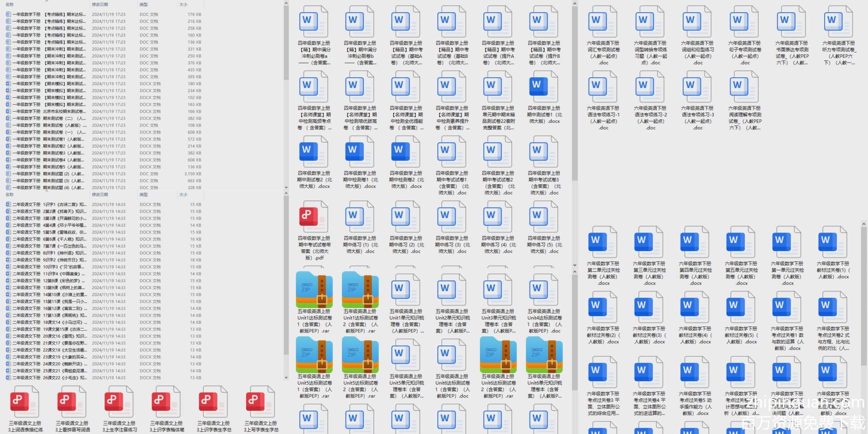Open 六年级英语下册 词汇专项测试卷 Word document

pyautogui.click(x=603, y=22)
